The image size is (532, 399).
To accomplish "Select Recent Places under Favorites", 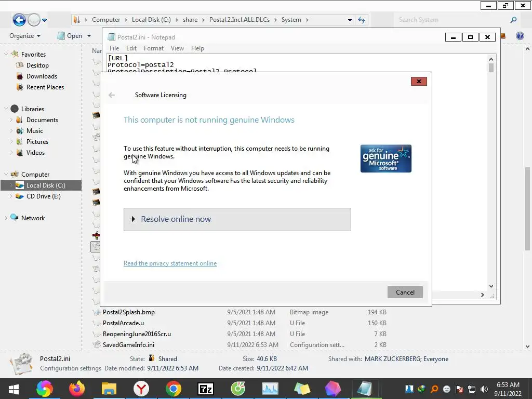I will click(x=45, y=87).
